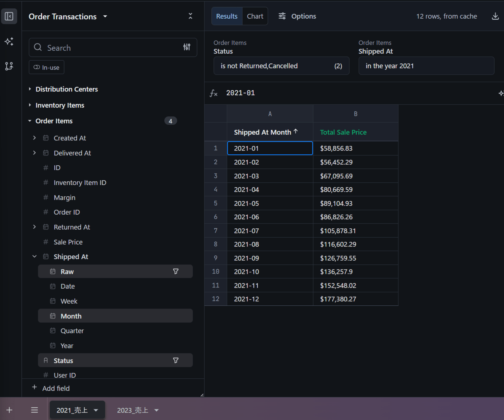
Task: Expand the Returned At dimension group
Action: (x=35, y=227)
